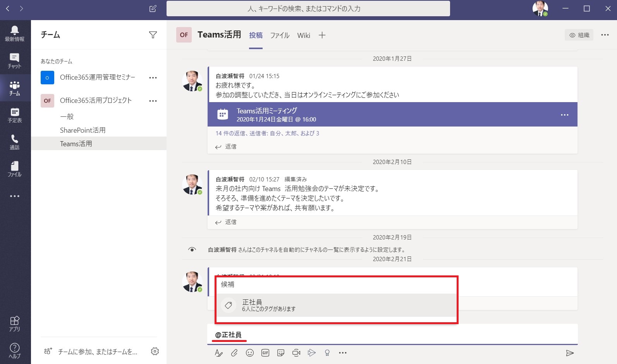The image size is (617, 364).
Task: Open the Files (ファイル) sidebar icon
Action: (15, 169)
